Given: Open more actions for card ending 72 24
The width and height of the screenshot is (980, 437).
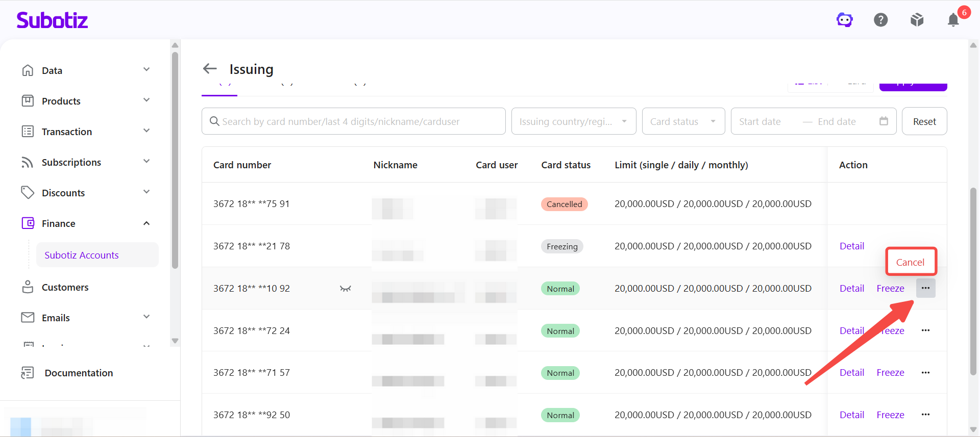Looking at the screenshot, I should click(925, 330).
